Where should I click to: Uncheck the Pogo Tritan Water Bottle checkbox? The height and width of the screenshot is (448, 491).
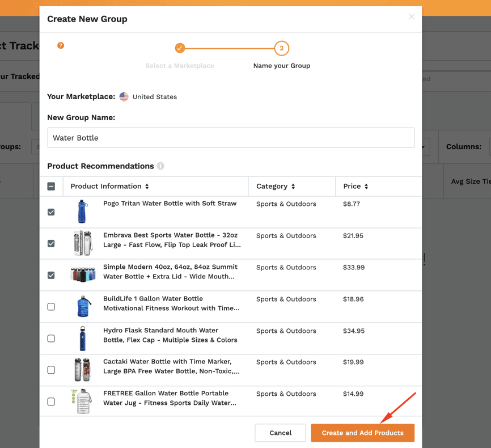(x=51, y=212)
